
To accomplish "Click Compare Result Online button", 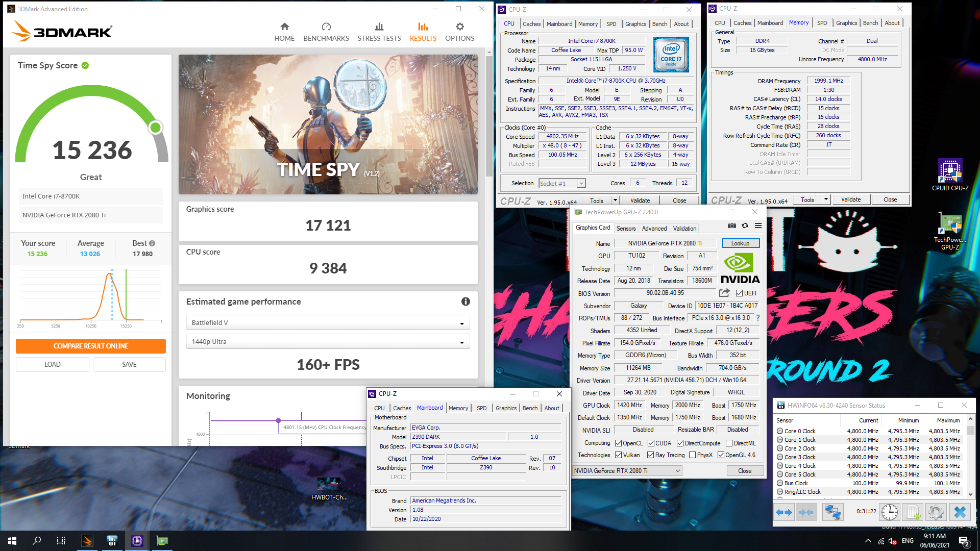I will coord(91,346).
